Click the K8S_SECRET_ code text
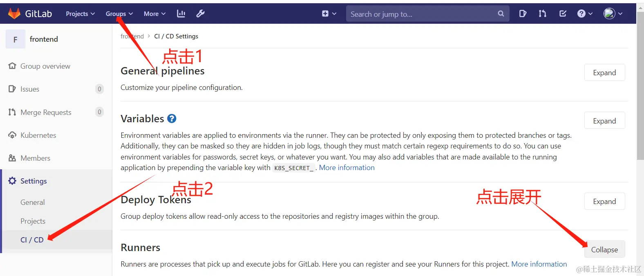 (294, 168)
